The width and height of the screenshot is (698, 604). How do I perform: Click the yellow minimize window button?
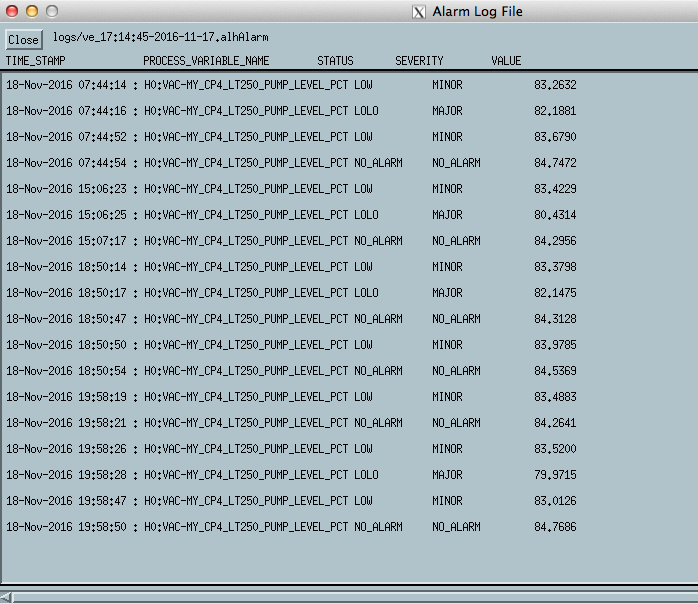(32, 11)
